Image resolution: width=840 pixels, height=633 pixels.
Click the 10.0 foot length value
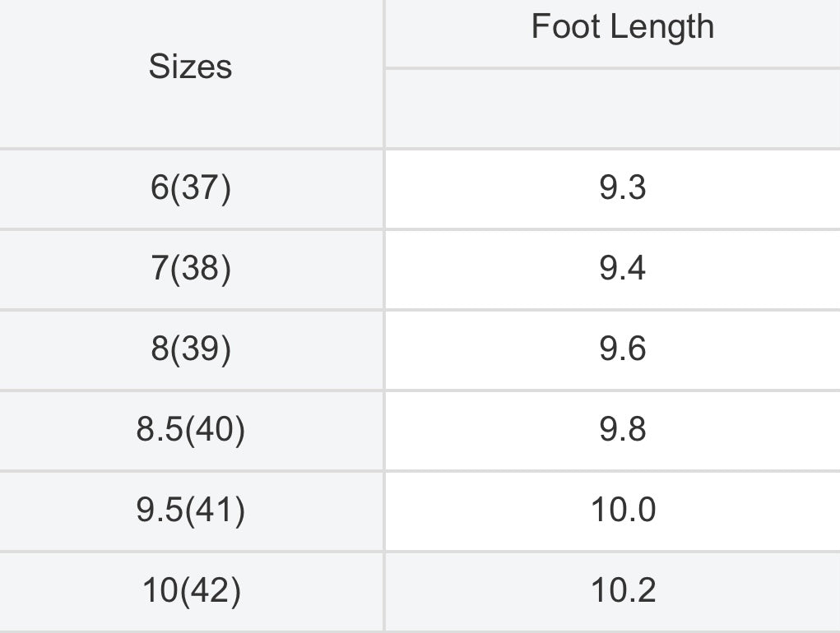tap(623, 510)
